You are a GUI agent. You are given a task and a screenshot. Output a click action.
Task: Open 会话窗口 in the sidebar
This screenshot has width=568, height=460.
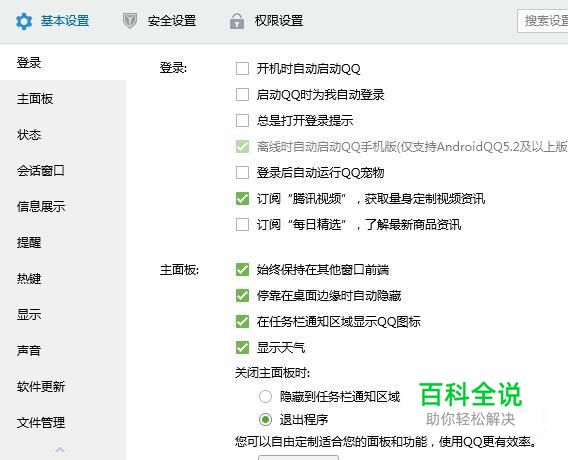click(x=41, y=170)
